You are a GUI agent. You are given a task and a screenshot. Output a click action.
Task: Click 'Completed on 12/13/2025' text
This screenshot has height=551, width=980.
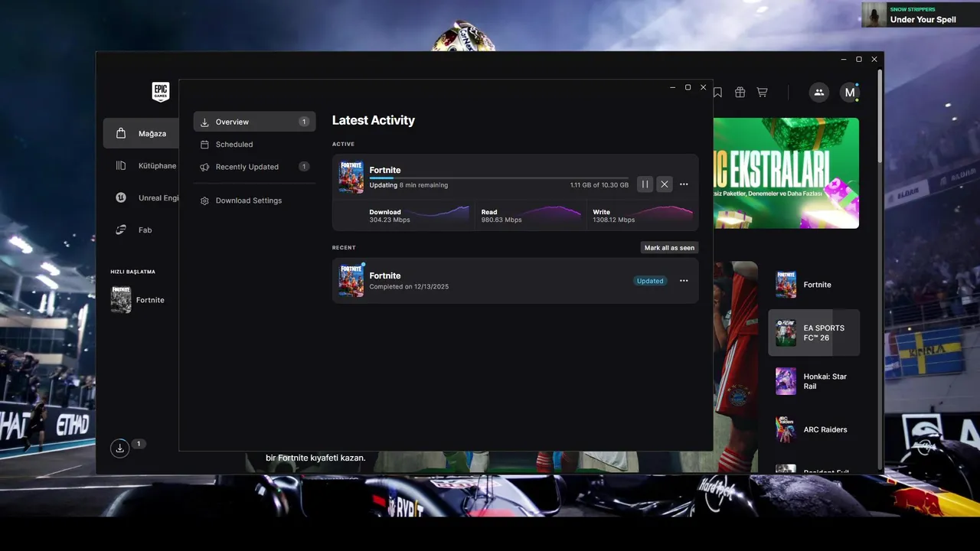point(409,287)
